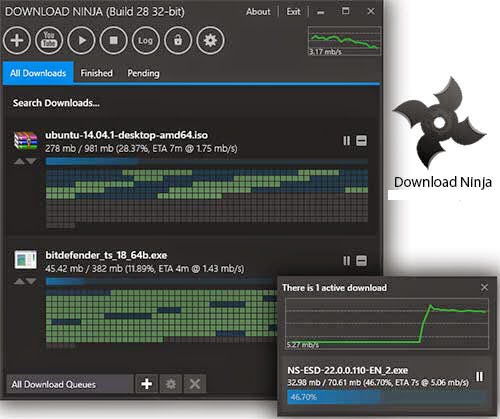
Task: Move bitdefender download down in queue
Action: point(31,282)
